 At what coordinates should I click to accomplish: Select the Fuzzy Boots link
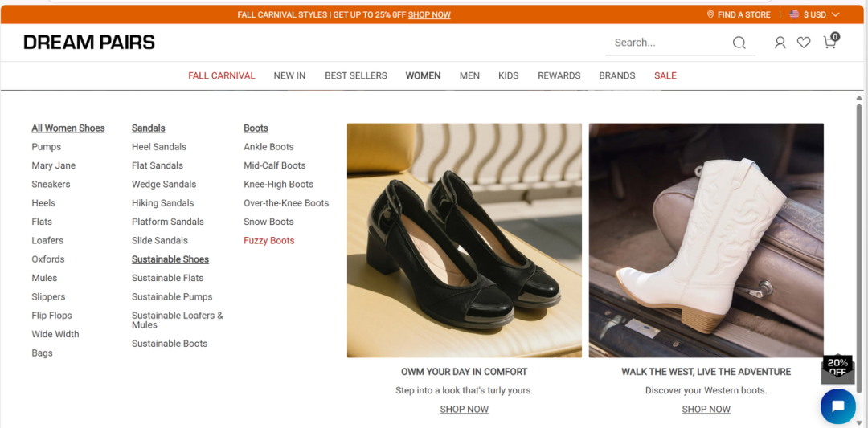pos(268,241)
